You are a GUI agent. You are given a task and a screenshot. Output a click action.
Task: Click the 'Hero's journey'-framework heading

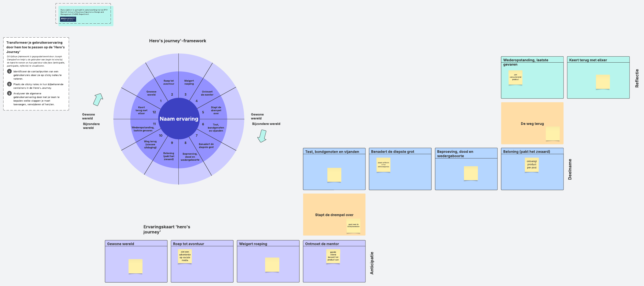[x=177, y=41]
